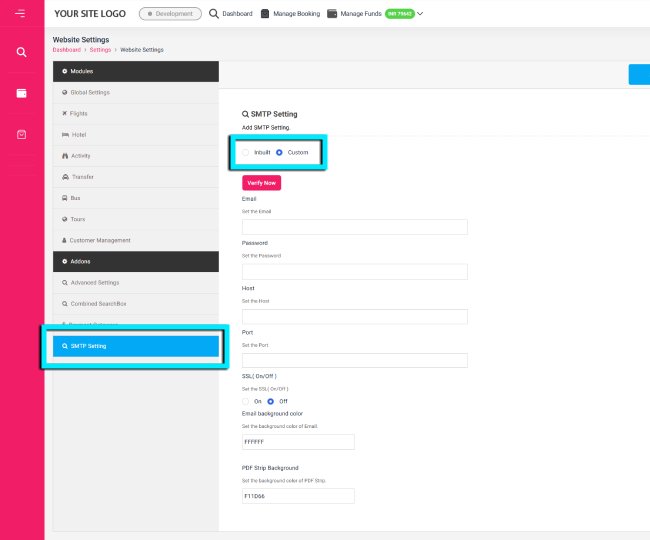Click the wallet icon in pink sidebar
Screen dimensions: 650x540
[x=21, y=93]
